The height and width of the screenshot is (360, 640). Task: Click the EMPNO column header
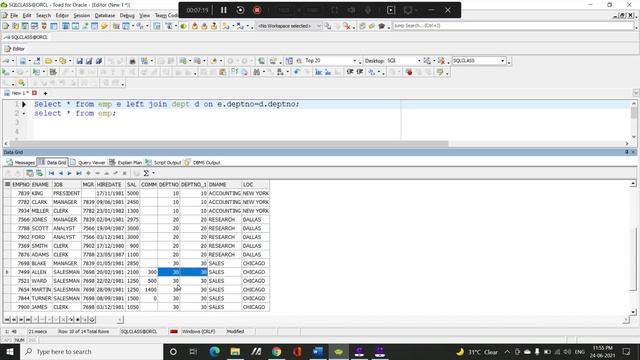pos(21,184)
